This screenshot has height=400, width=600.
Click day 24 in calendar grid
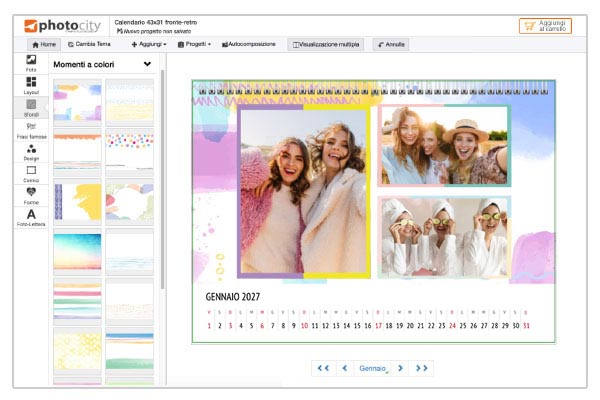452,326
